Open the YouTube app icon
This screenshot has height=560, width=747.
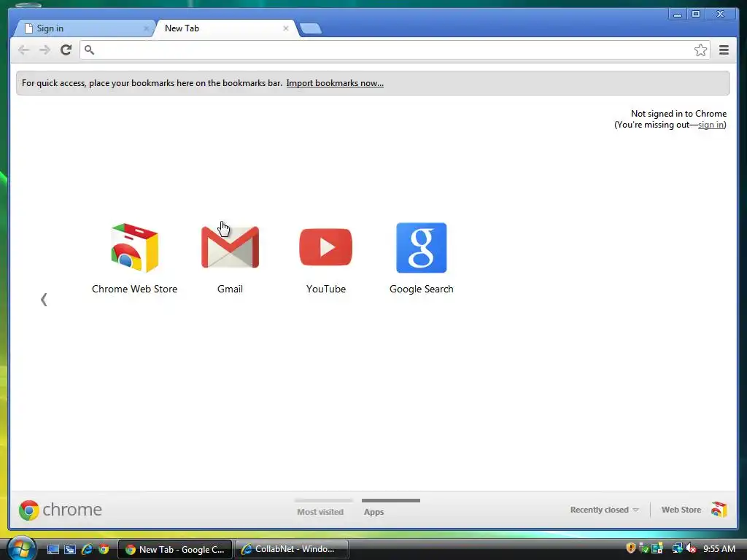tap(326, 247)
